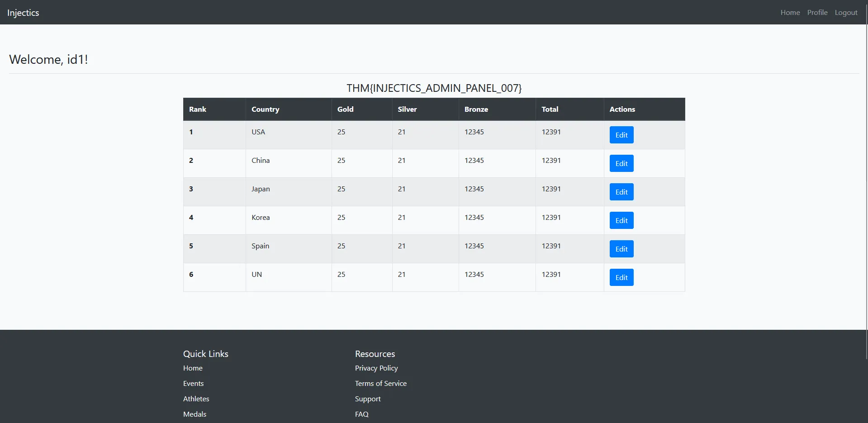
Task: Open the Privacy Policy link
Action: click(x=376, y=368)
